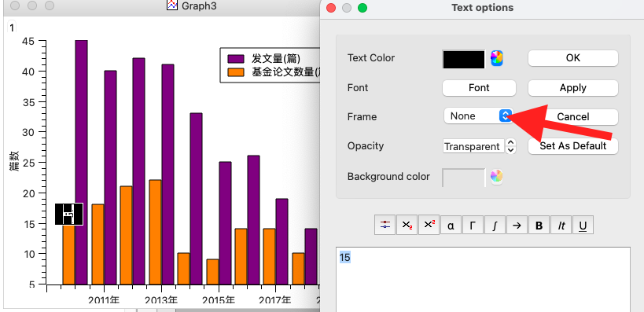Click the orange 基金论文数量 legend entry
This screenshot has height=312, width=644.
click(273, 72)
